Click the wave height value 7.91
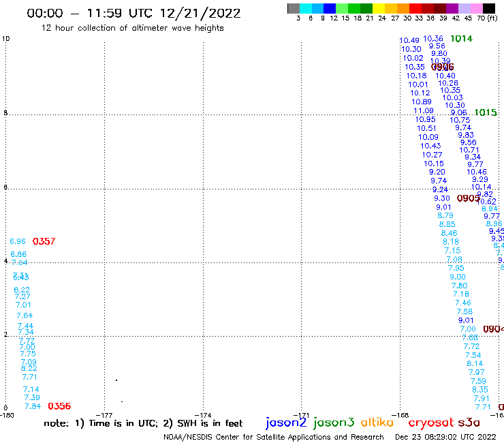The height and width of the screenshot is (443, 504). tap(482, 399)
